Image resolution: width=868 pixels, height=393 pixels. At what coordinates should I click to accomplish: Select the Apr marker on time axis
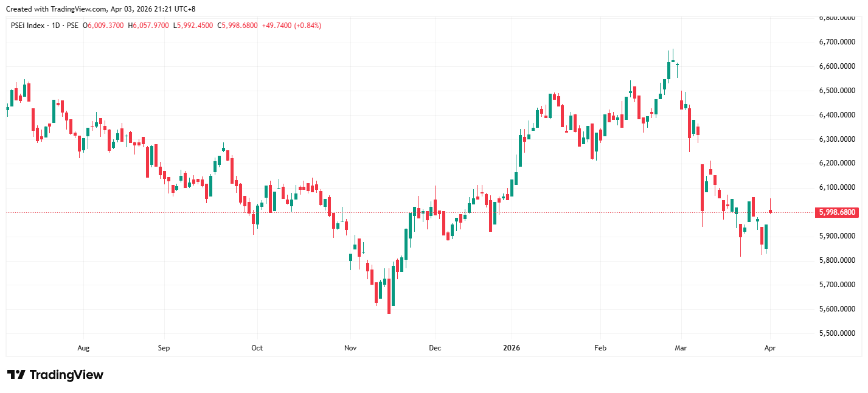point(770,349)
